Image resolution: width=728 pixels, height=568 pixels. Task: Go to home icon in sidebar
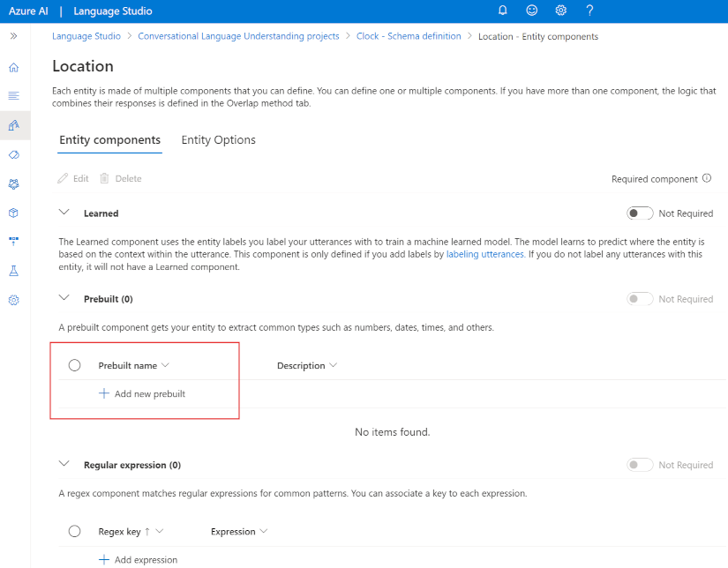pos(13,67)
